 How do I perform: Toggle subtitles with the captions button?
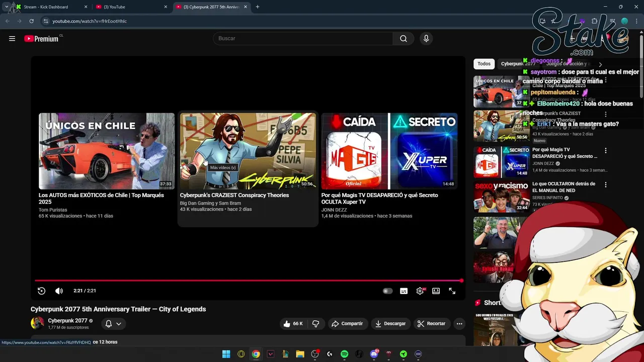point(404,291)
